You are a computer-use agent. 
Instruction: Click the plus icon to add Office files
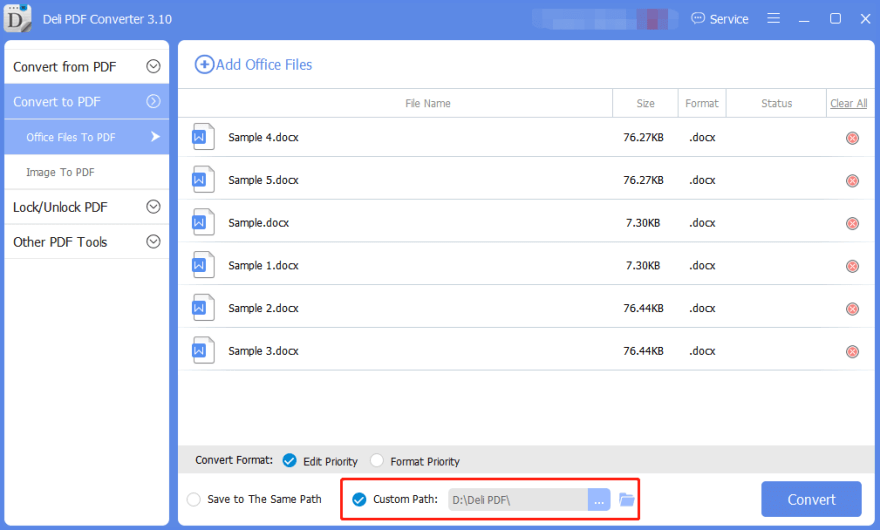pyautogui.click(x=204, y=65)
